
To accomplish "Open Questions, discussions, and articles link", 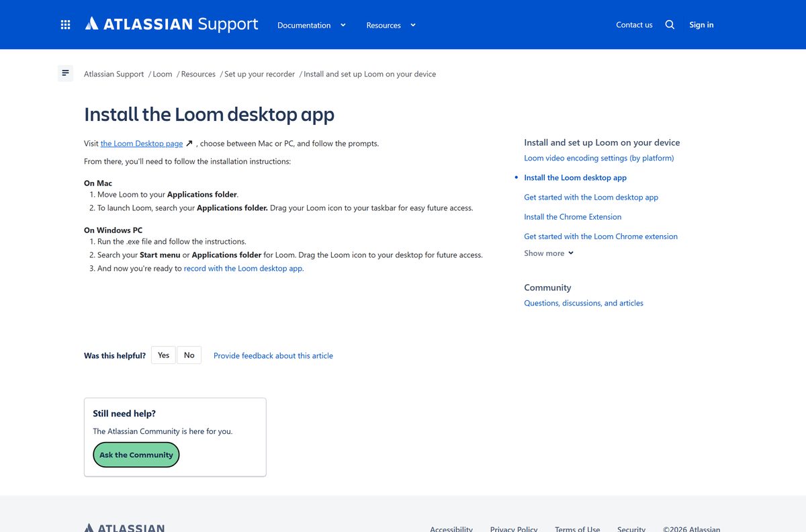I will [584, 303].
